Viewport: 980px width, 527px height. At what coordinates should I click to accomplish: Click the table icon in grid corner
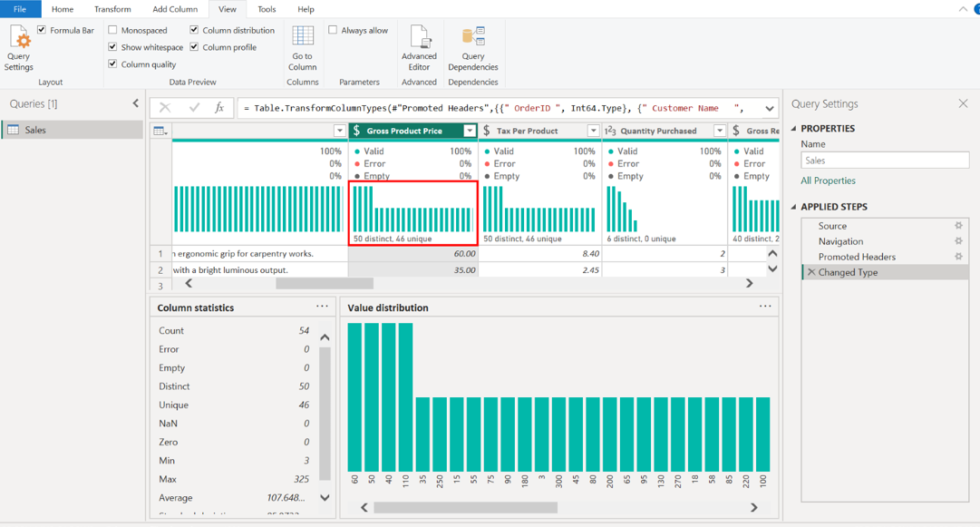click(x=160, y=131)
